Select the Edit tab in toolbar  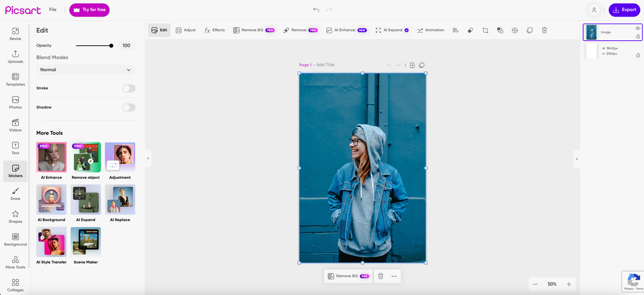point(159,30)
